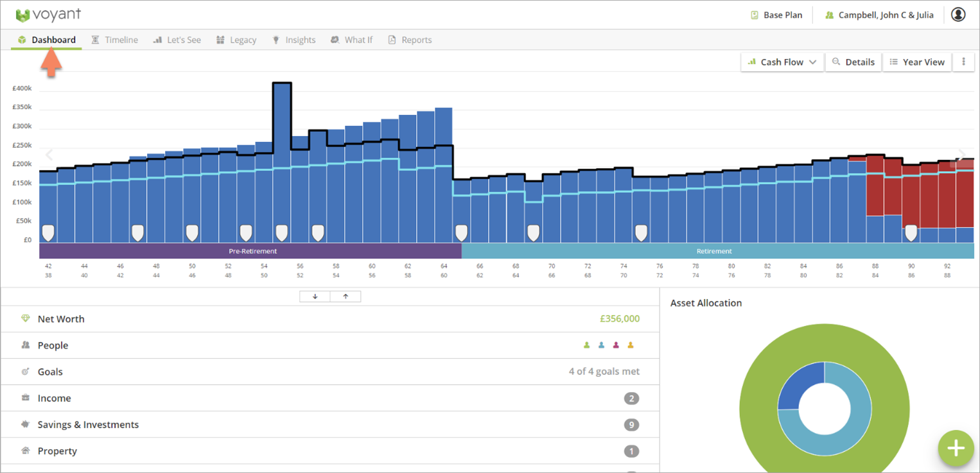Select the Pre-Retirement stage bar
Image resolution: width=980 pixels, height=473 pixels.
click(250, 251)
